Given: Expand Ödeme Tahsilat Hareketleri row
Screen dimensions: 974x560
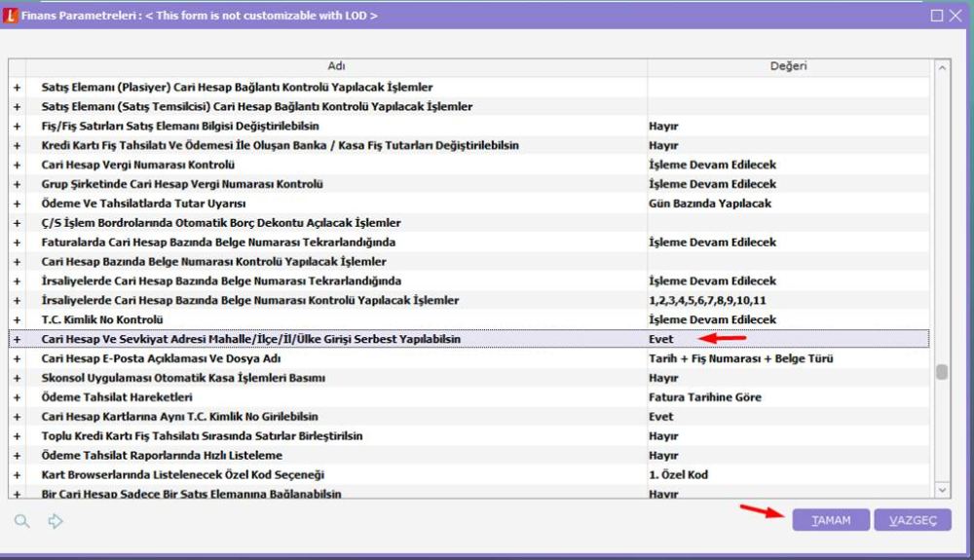Looking at the screenshot, I should click(17, 397).
